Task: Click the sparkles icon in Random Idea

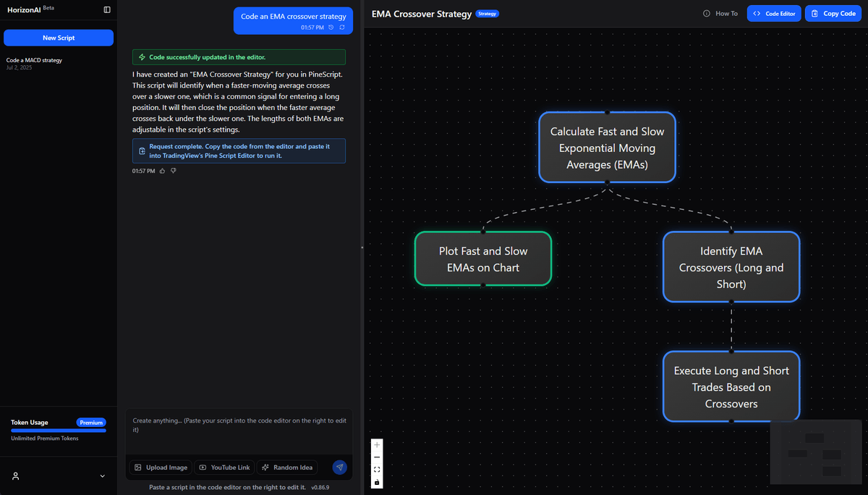Action: click(x=266, y=467)
